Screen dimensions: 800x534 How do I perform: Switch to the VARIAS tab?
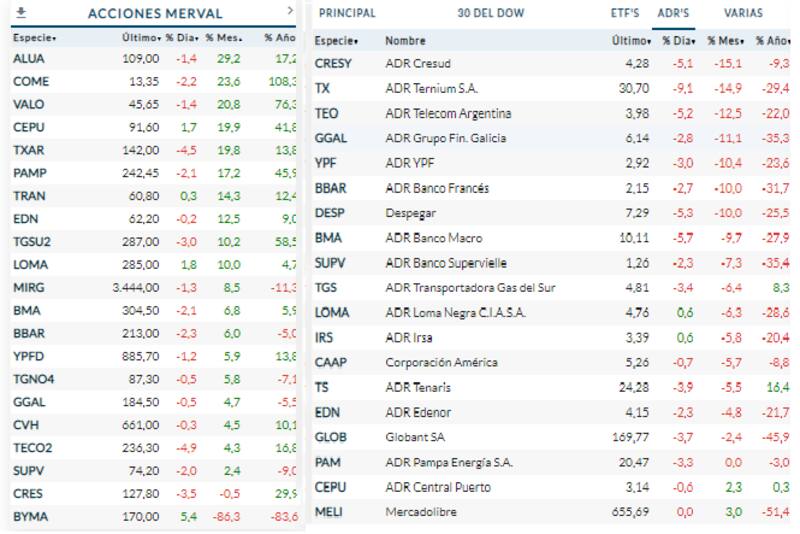coord(743,13)
